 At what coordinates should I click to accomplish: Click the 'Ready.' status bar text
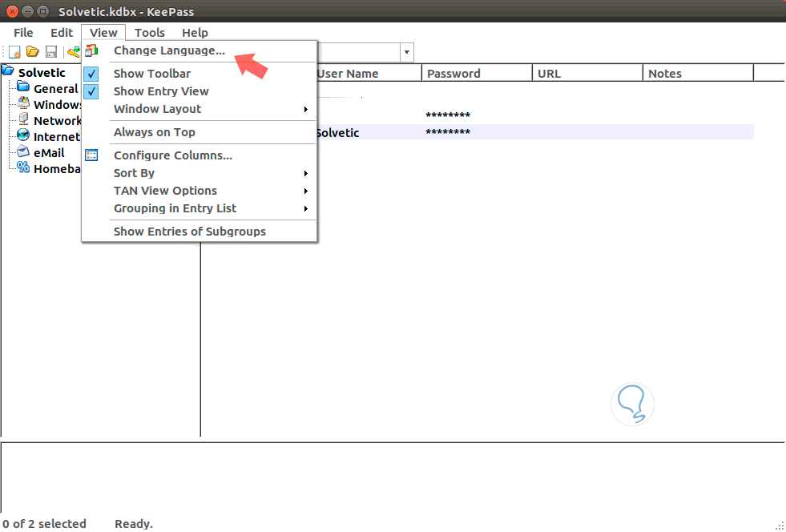tap(133, 523)
